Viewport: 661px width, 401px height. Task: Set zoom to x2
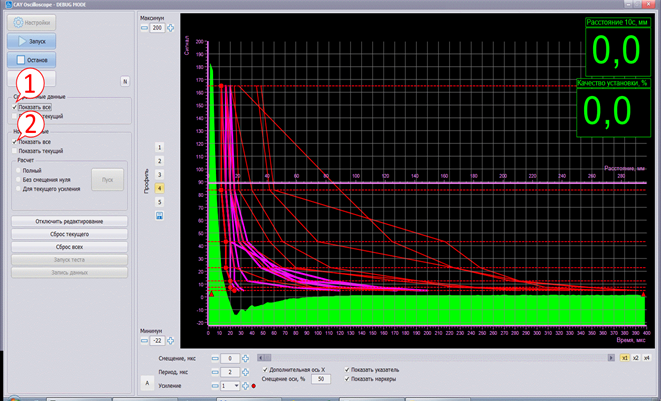click(x=634, y=356)
